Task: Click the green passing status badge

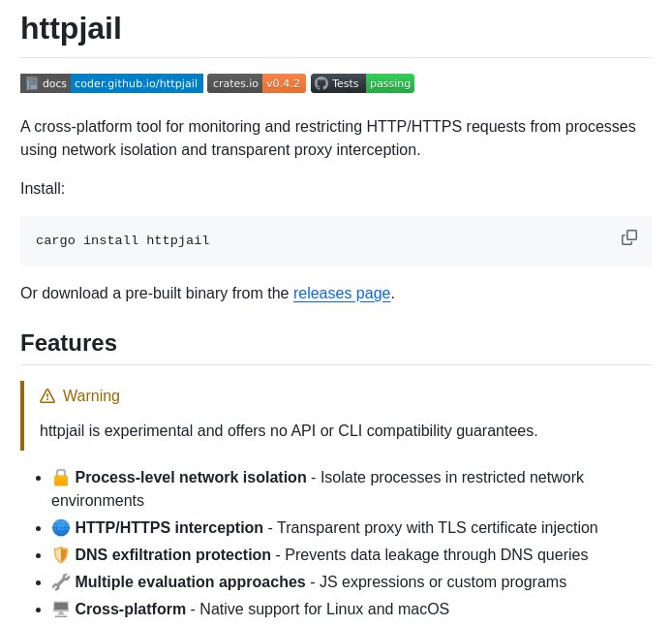Action: click(x=389, y=83)
